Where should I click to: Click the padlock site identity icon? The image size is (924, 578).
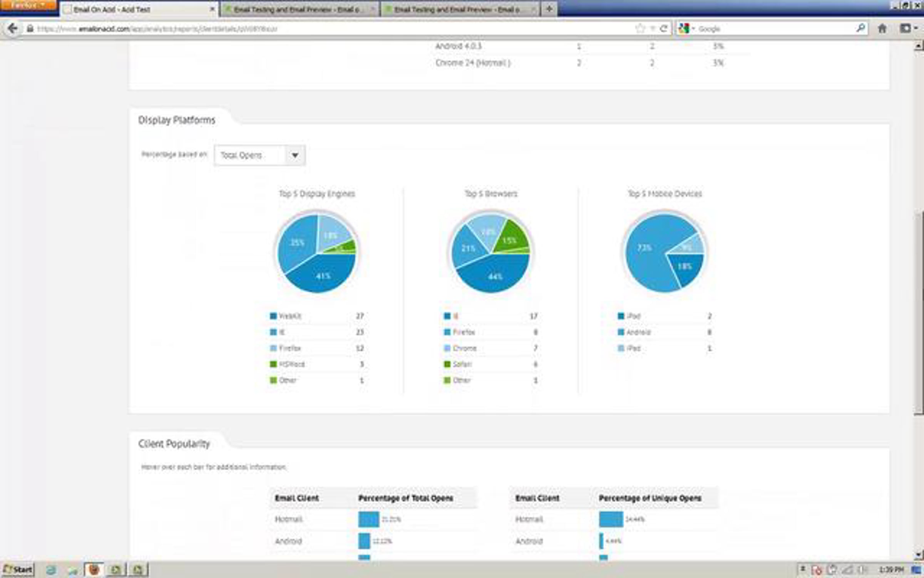click(30, 29)
